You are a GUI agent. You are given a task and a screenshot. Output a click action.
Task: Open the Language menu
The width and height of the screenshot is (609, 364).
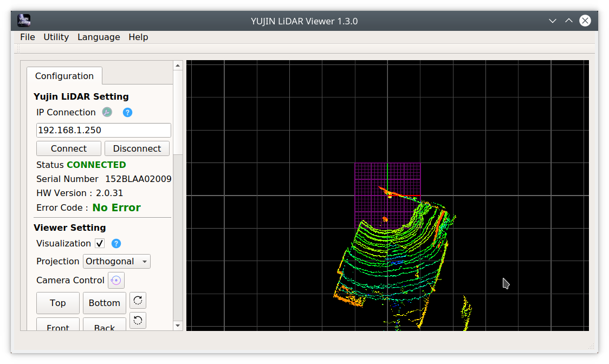click(99, 37)
